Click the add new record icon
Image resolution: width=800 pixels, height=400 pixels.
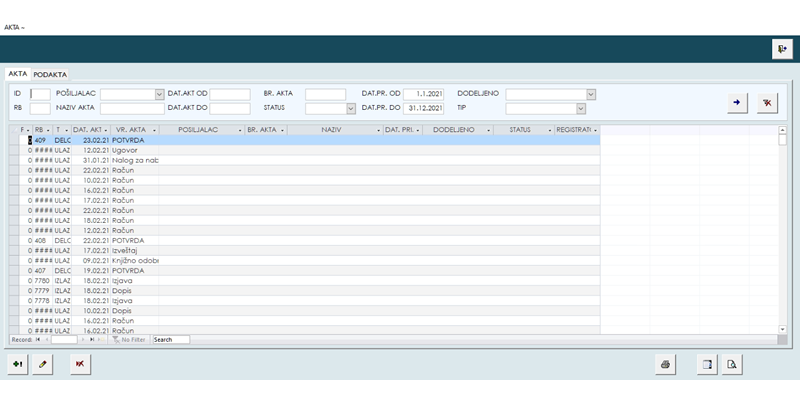tap(18, 364)
